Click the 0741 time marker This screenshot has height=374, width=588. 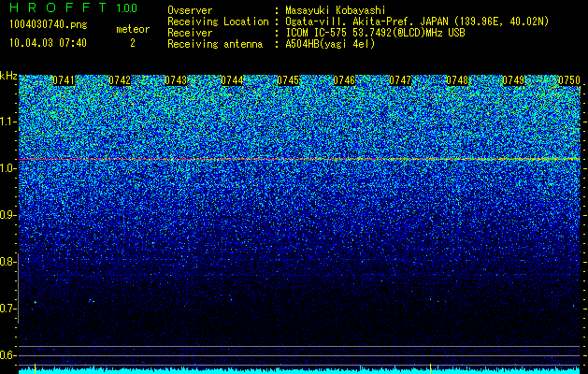(64, 80)
